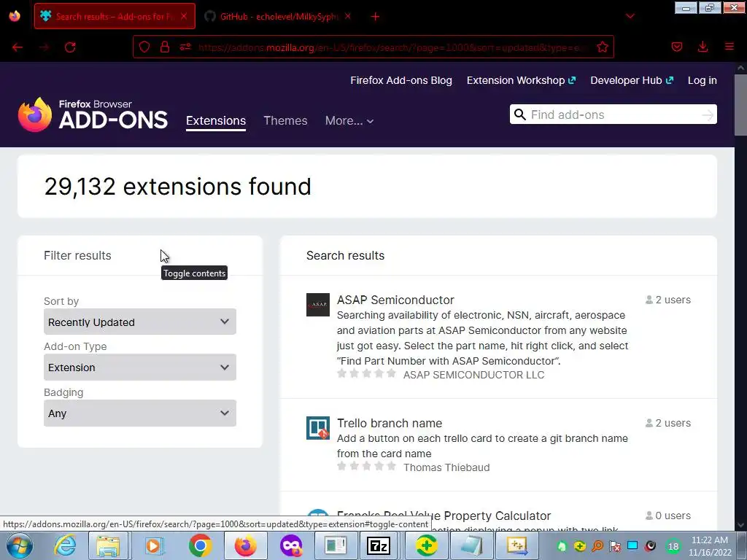This screenshot has width=747, height=560.
Task: Click the magnifier icon in Find add-ons
Action: [519, 114]
